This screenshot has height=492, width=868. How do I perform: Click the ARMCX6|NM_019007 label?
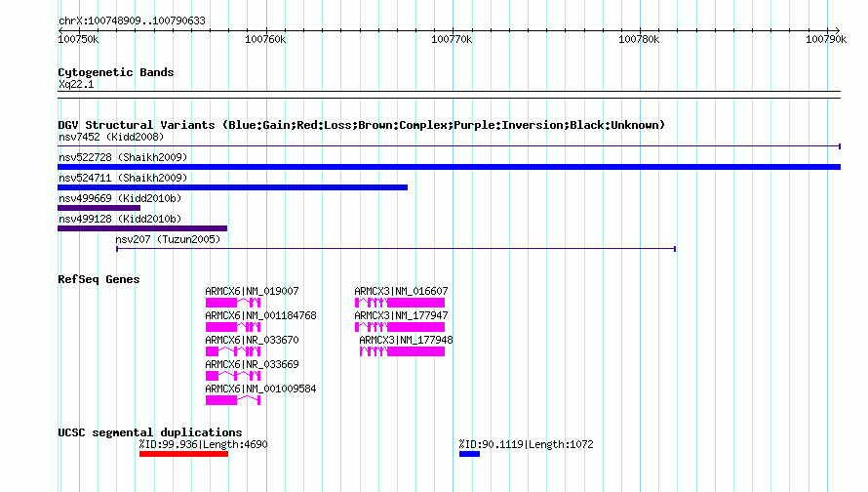[x=252, y=291]
